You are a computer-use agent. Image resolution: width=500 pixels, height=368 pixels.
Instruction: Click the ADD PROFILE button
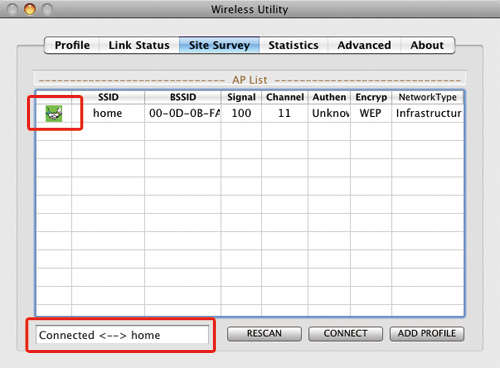pyautogui.click(x=427, y=334)
